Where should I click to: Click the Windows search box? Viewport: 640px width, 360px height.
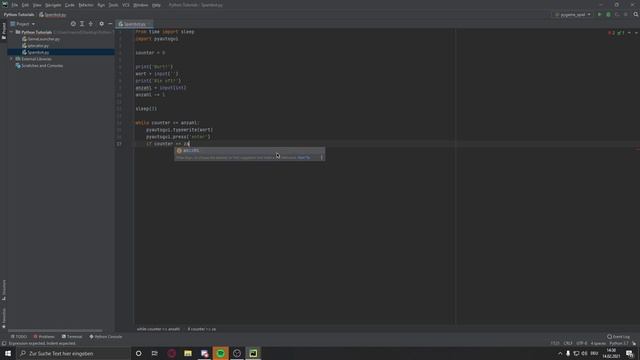pos(73,353)
